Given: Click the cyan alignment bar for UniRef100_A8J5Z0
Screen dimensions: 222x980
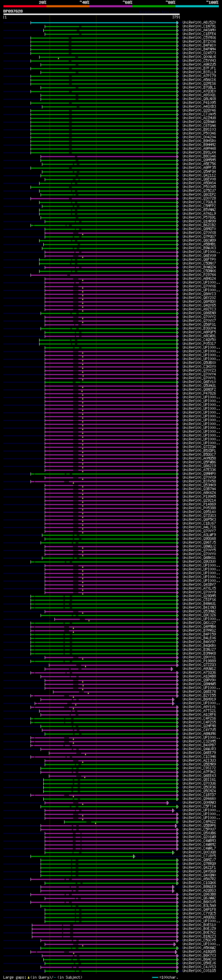Looking at the screenshot, I should pyautogui.click(x=104, y=23).
